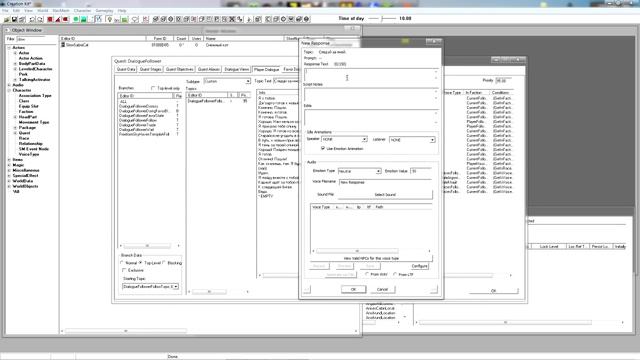640x360 pixels.
Task: Open the File menu
Action: [5, 11]
